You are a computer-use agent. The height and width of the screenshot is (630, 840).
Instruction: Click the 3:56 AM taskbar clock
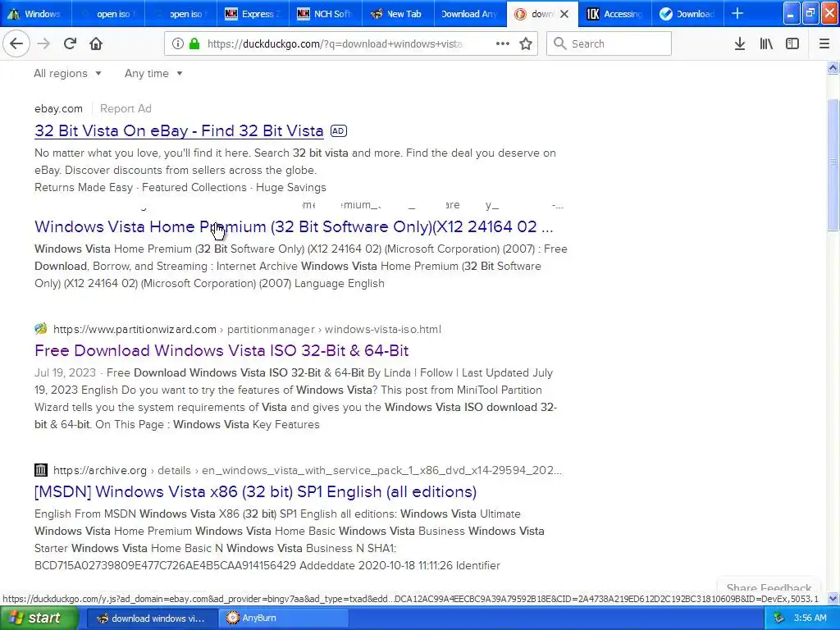pyautogui.click(x=810, y=618)
